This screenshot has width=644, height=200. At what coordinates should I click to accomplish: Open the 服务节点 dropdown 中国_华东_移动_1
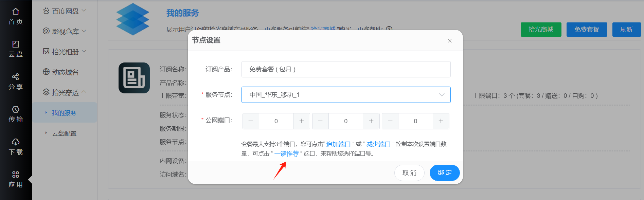pyautogui.click(x=346, y=95)
